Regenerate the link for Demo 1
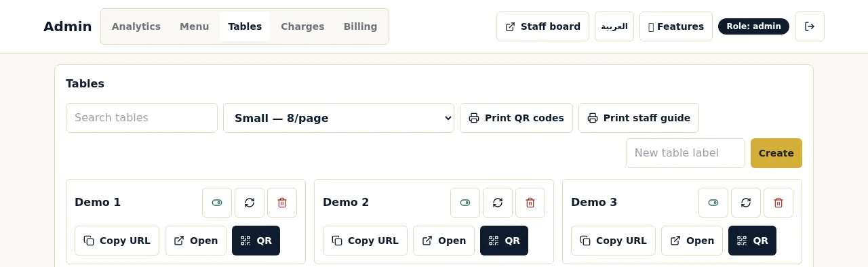This screenshot has width=868, height=267. tap(250, 203)
